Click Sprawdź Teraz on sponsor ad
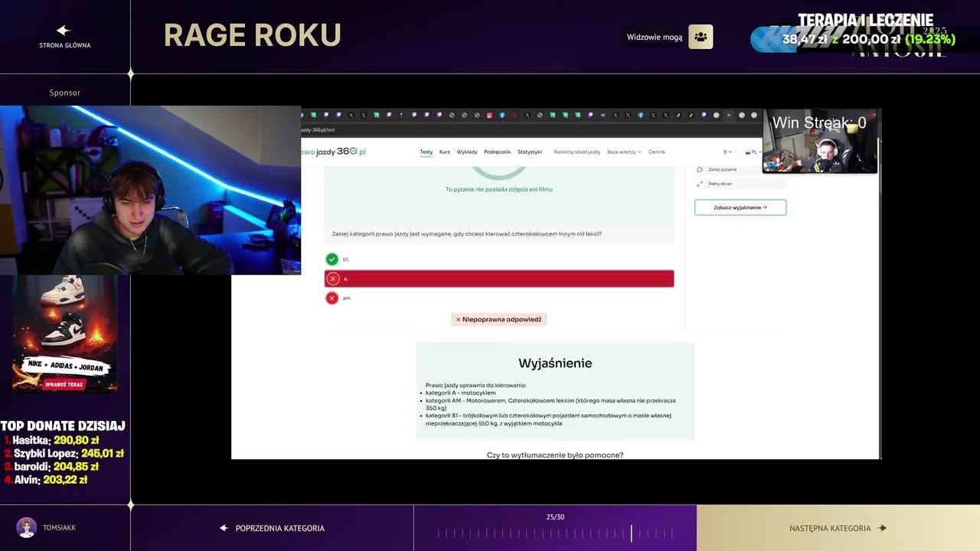The image size is (980, 551). pyautogui.click(x=64, y=385)
